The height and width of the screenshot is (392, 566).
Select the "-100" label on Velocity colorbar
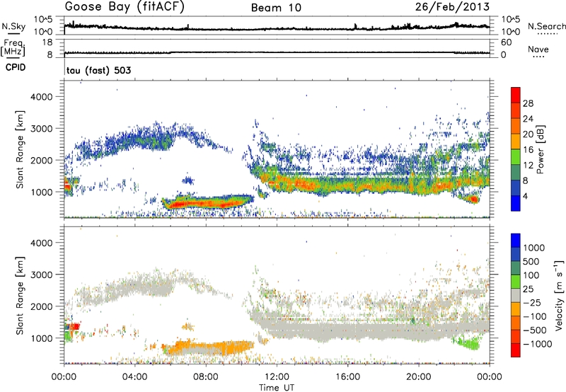coord(535,316)
